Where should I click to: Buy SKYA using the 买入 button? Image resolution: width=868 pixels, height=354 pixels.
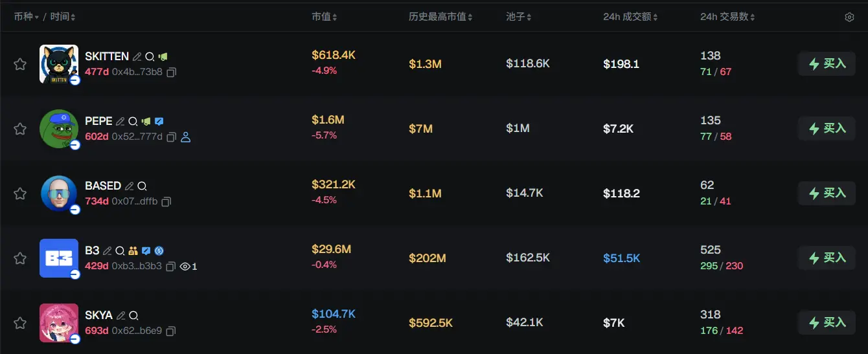[827, 323]
